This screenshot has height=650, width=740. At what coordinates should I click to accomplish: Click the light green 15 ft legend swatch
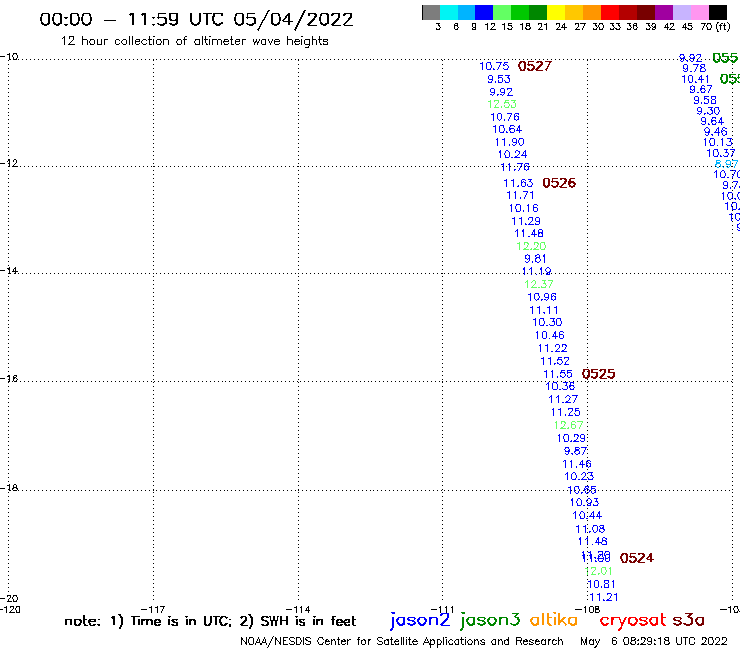click(x=502, y=12)
